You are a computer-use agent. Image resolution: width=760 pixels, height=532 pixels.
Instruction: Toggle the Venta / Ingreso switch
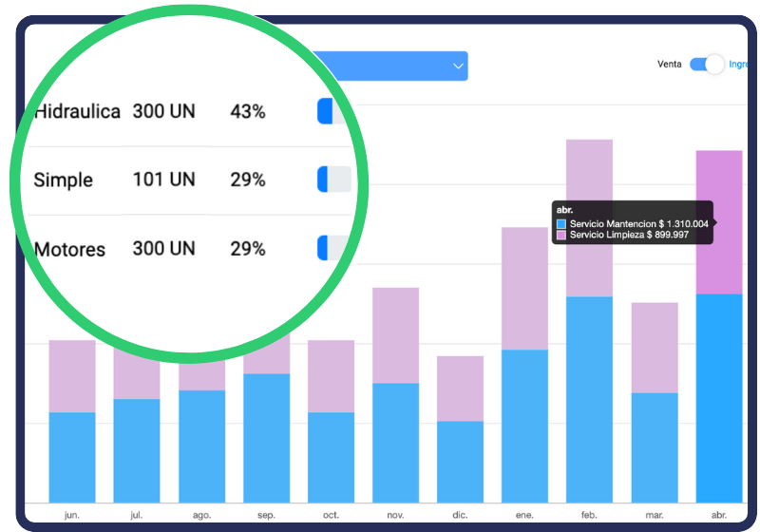pyautogui.click(x=707, y=64)
